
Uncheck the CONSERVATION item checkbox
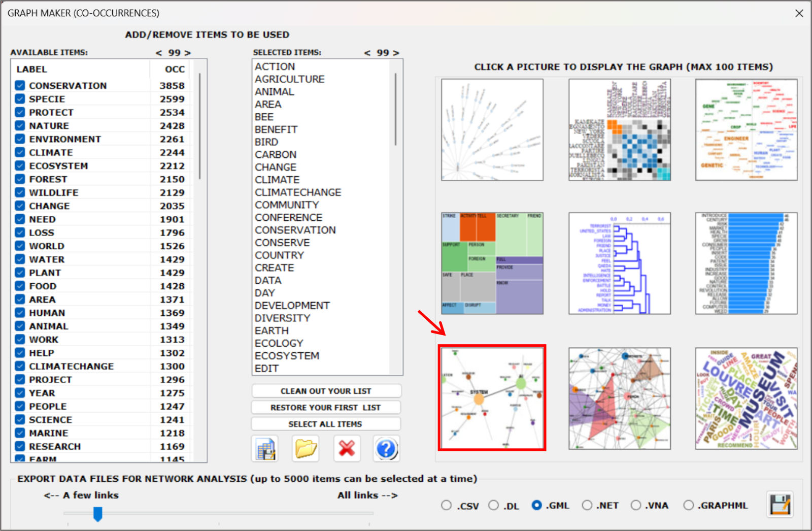point(20,85)
